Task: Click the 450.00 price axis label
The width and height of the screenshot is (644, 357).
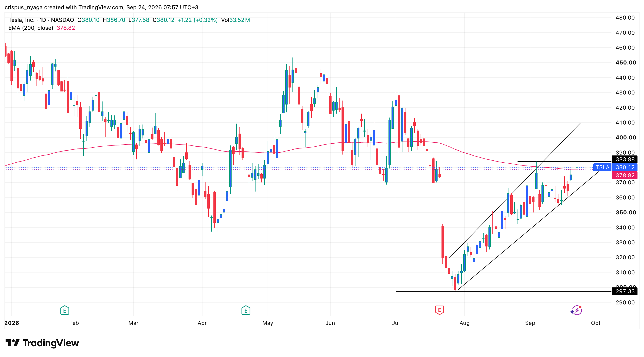Action: [x=625, y=63]
